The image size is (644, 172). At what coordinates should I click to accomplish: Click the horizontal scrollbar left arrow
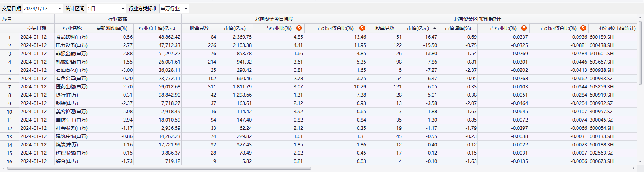[x=4, y=168]
